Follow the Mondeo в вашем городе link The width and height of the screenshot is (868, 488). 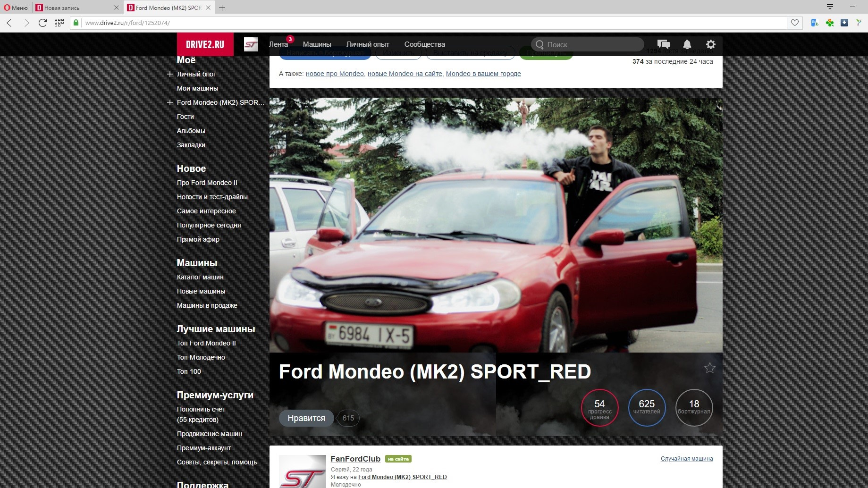coord(483,74)
